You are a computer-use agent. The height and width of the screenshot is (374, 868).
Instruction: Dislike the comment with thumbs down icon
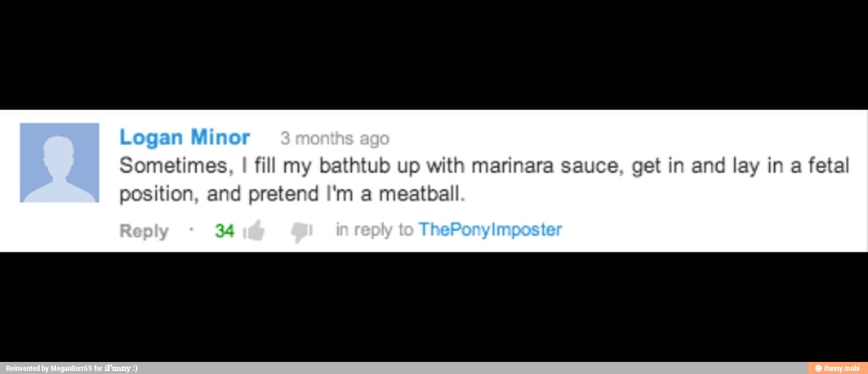click(301, 232)
